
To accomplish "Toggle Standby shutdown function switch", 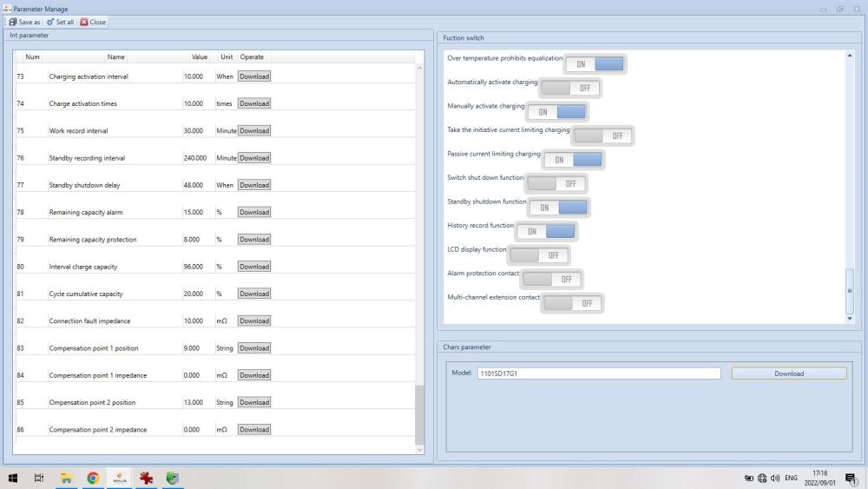I will 558,208.
